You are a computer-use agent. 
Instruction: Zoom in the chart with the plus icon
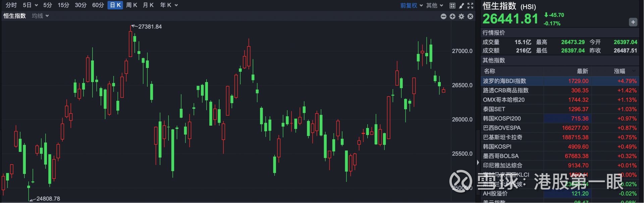pos(452,16)
